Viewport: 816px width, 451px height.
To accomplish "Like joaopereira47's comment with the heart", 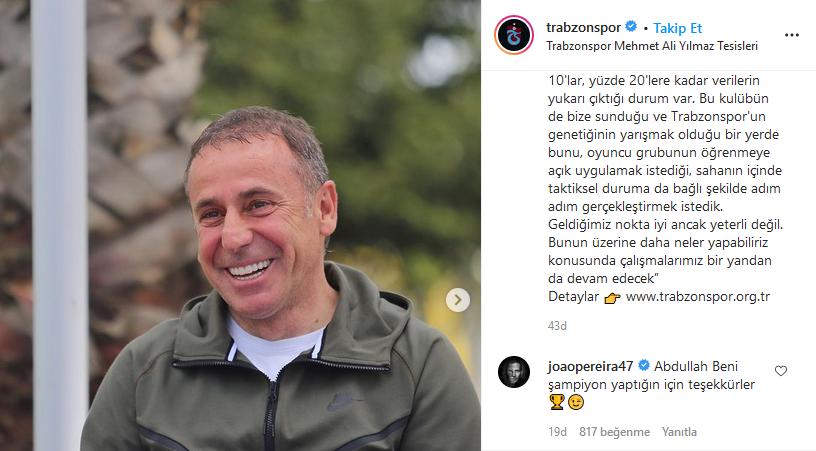I will point(781,371).
